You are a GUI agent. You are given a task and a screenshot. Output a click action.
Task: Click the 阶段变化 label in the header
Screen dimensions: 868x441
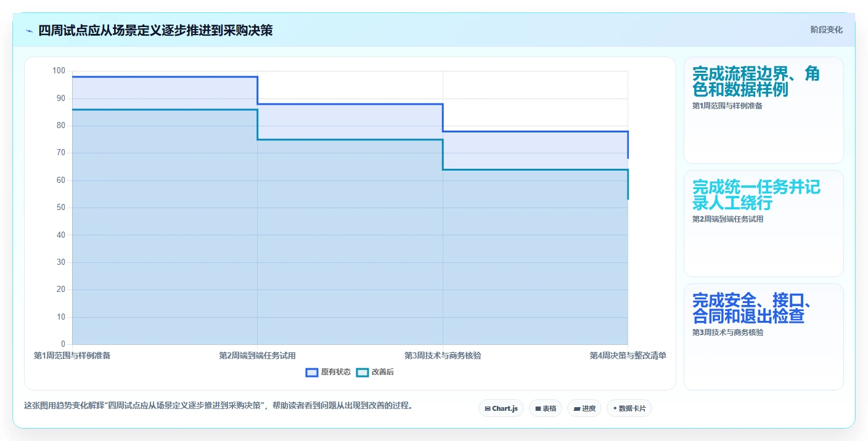[826, 30]
